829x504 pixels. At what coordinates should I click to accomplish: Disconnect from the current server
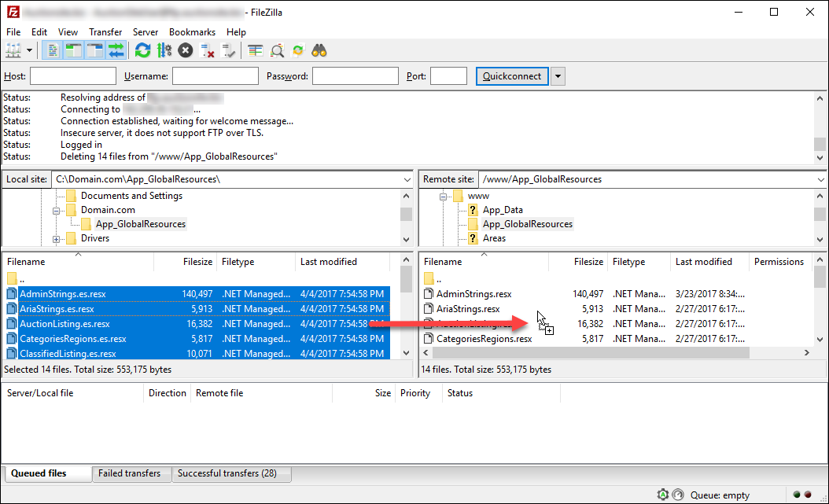coord(207,51)
